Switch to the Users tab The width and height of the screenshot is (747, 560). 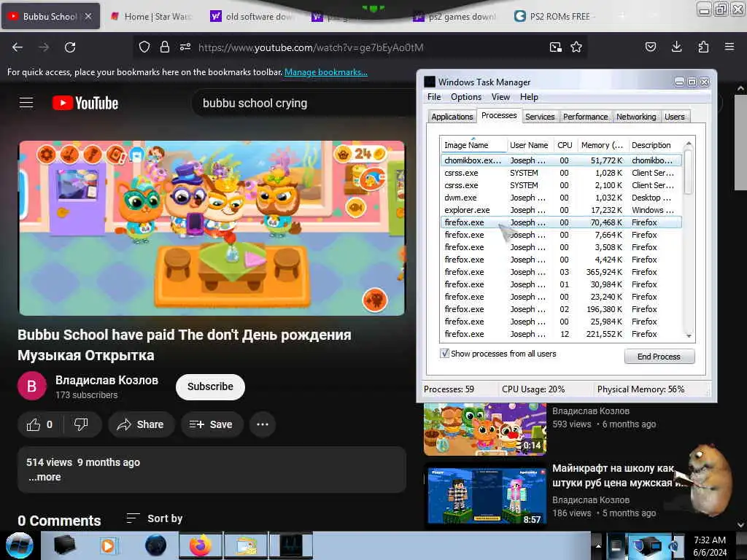(x=675, y=117)
